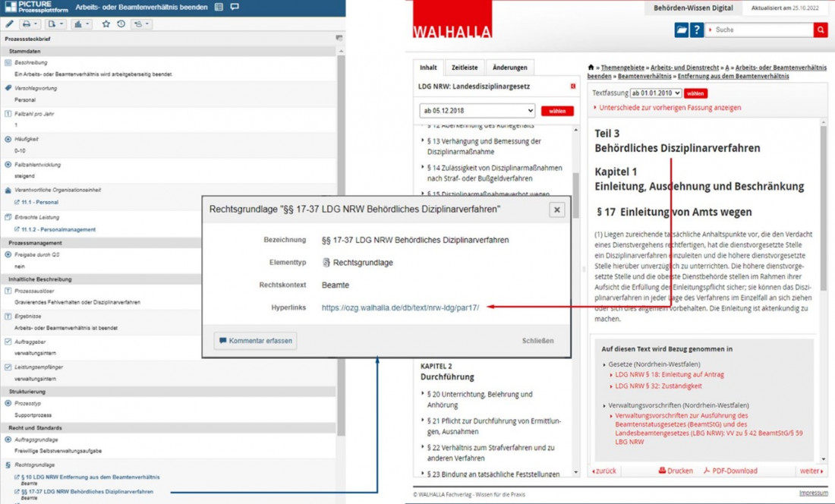Viewport: 835px width, 504px height.
Task: Expand Textfassung 'ab 01.01.2010' dropdown
Action: pos(655,93)
